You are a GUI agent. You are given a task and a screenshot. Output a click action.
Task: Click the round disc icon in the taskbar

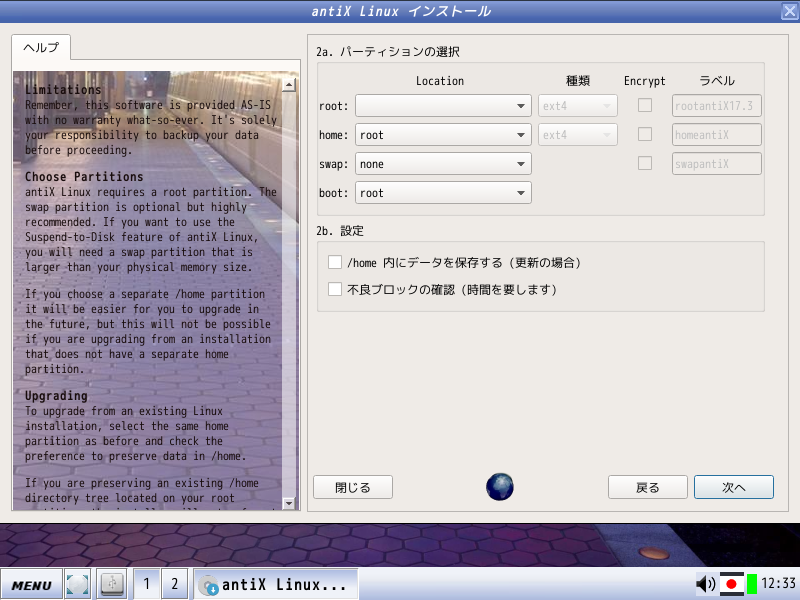pos(78,585)
